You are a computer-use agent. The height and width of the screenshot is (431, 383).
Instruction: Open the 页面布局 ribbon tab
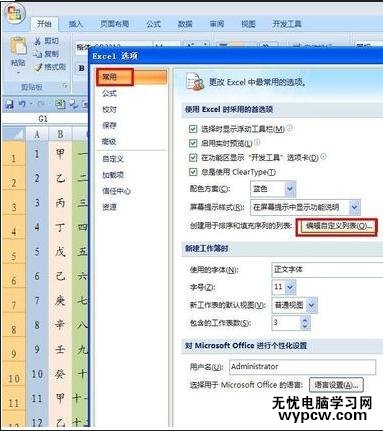click(x=115, y=24)
